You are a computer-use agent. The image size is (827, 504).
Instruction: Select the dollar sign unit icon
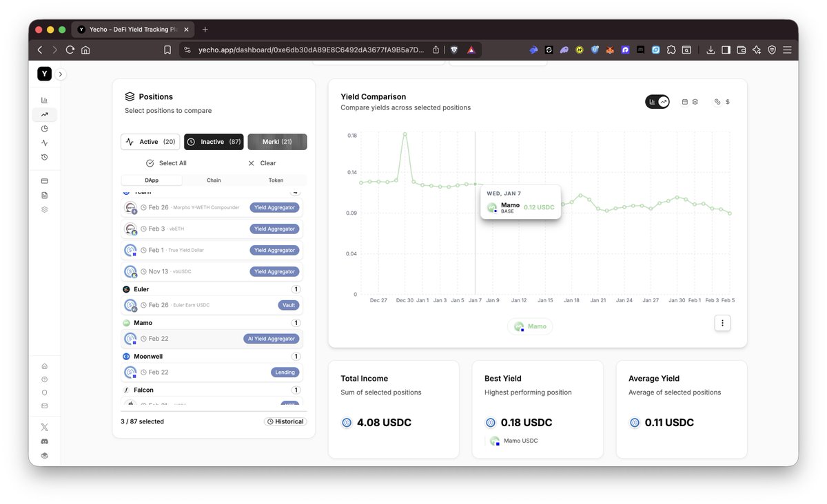[x=728, y=102]
